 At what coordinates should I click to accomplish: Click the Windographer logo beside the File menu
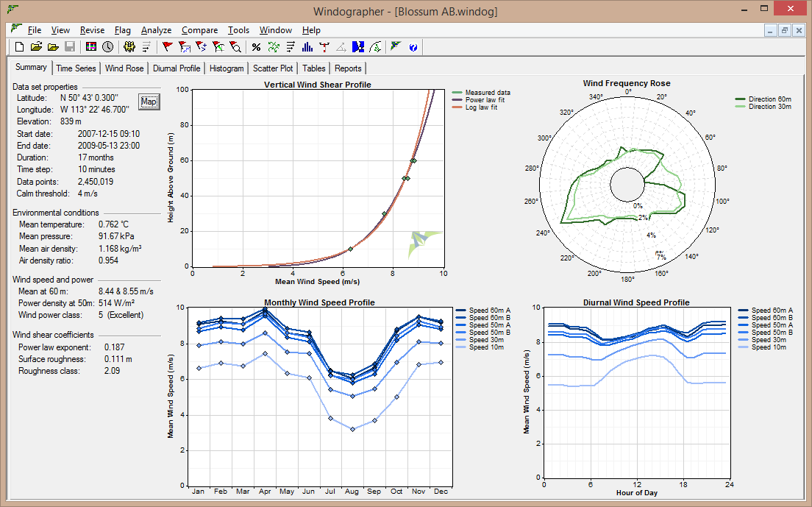[15, 30]
